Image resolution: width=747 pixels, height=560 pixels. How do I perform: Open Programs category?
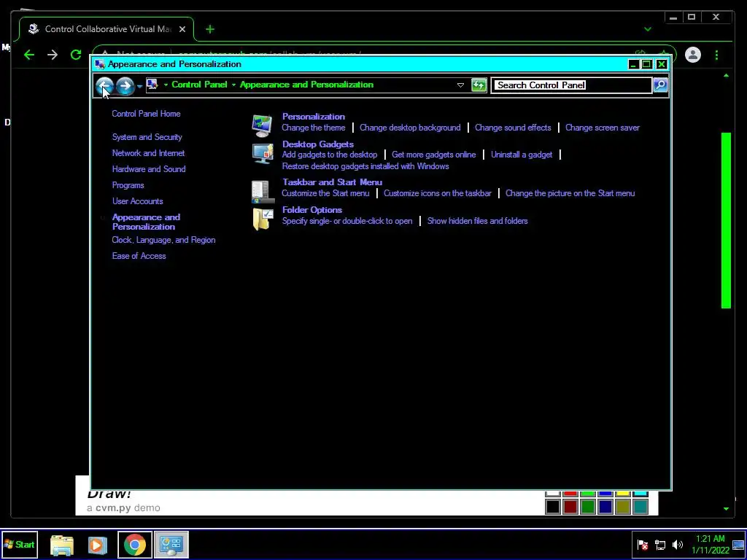pos(128,185)
